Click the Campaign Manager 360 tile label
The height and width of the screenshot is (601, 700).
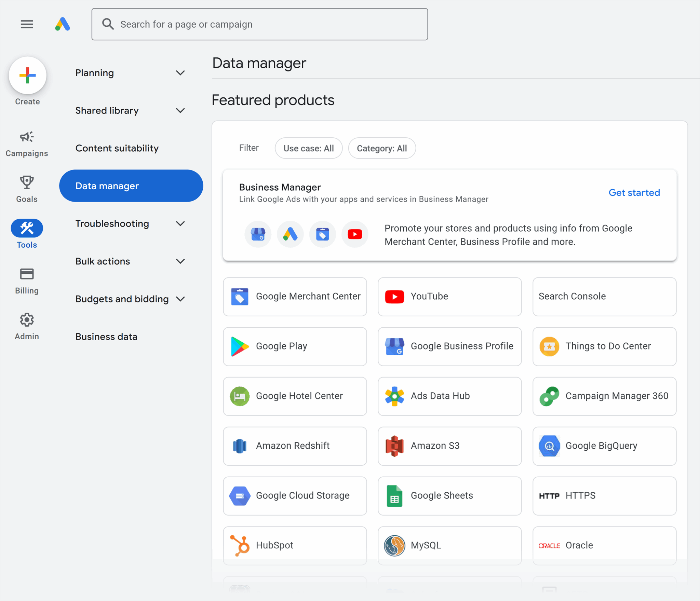617,396
